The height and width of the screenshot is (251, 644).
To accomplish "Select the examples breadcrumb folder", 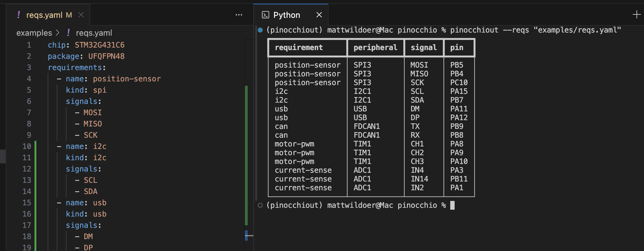I will pos(34,33).
